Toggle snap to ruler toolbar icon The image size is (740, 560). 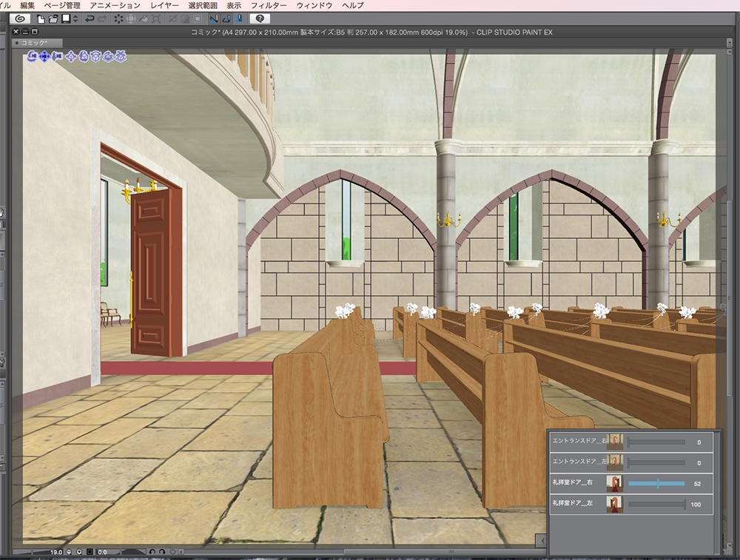point(214,18)
